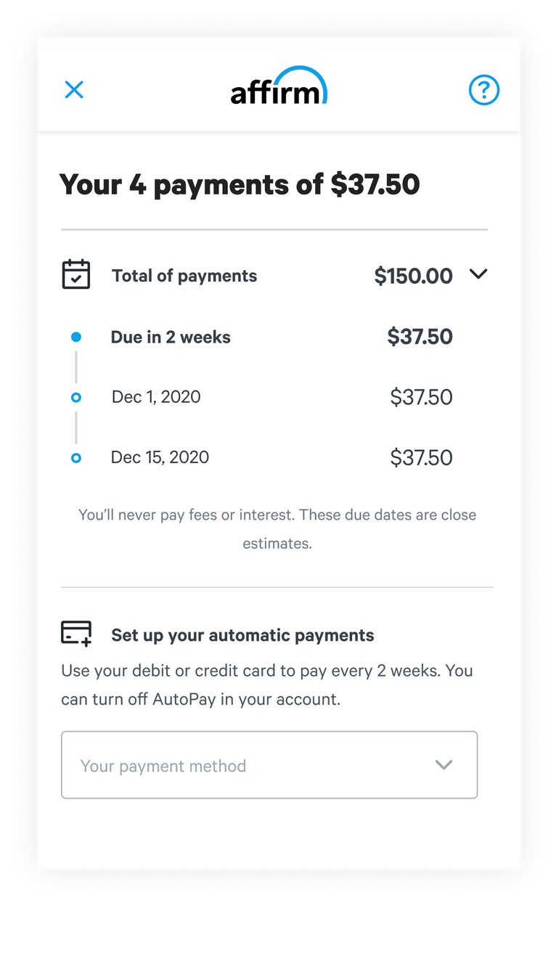The image size is (556, 980).
Task: Select the Dec 1, 2020 timeline dot
Action: 76,397
